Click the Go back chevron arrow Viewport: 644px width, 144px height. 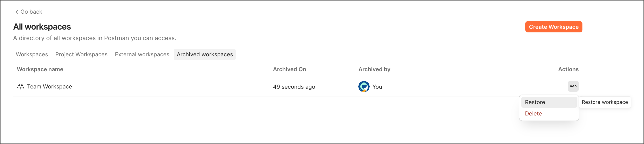click(x=17, y=12)
